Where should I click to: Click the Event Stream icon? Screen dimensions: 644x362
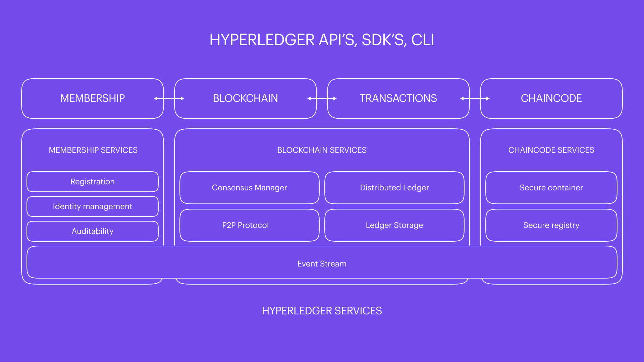[322, 263]
